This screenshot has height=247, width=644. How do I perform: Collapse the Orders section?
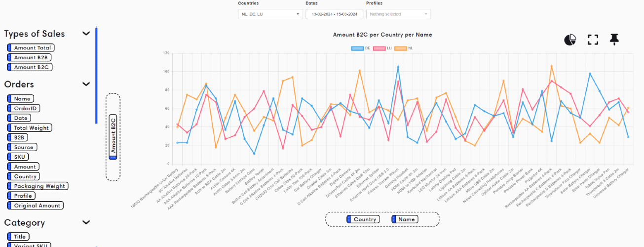86,84
